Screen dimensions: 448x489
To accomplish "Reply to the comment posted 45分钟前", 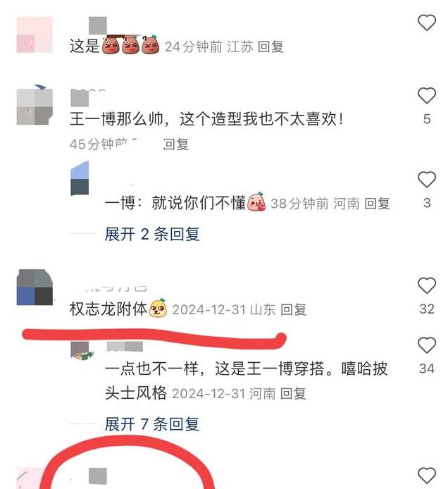I will [x=176, y=144].
